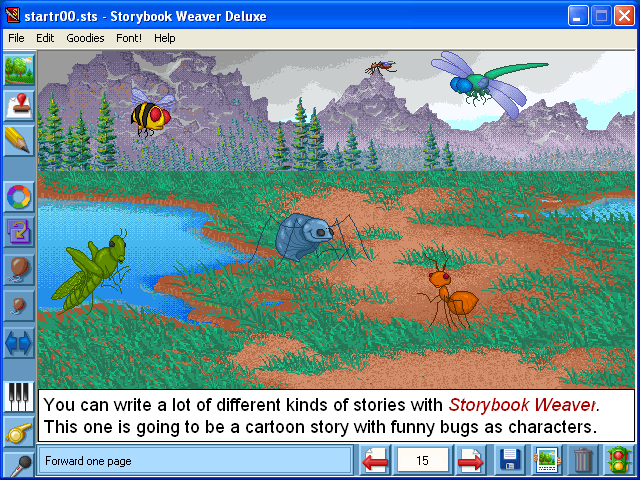Flip object with blue double arrows

(19, 342)
